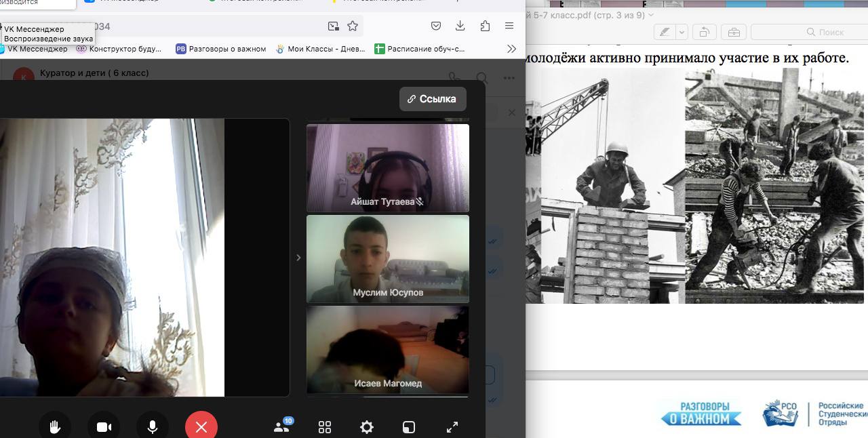Image resolution: width=868 pixels, height=438 pixels.
Task: Open Разговоры о важном bookmark
Action: (x=221, y=49)
